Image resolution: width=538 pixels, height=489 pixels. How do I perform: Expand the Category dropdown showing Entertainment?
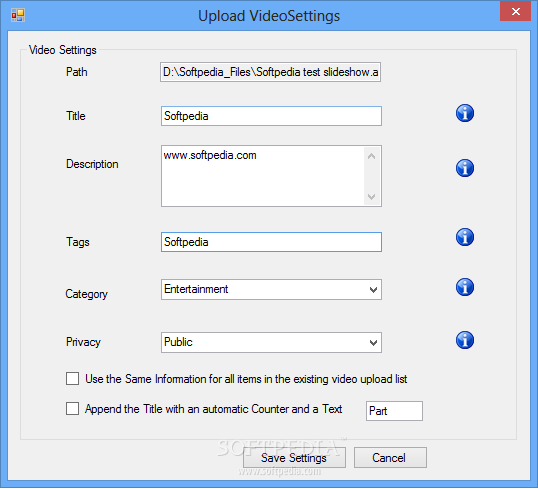(x=271, y=289)
